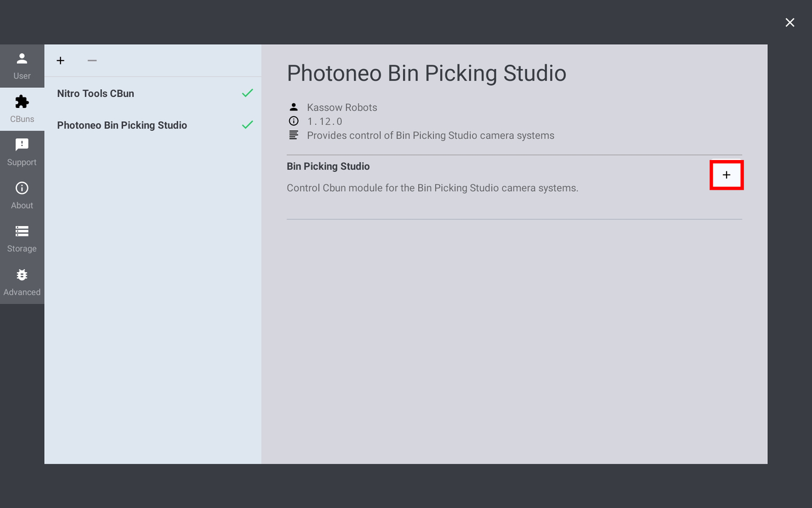The width and height of the screenshot is (812, 508).
Task: Add the Bin Picking Studio module
Action: 727,175
